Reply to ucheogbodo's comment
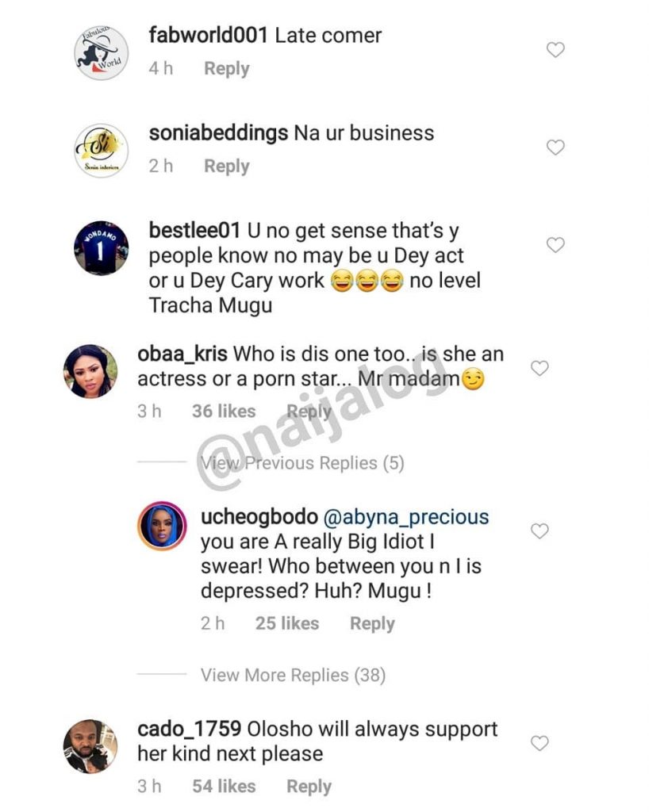The height and width of the screenshot is (812, 649). 372,624
